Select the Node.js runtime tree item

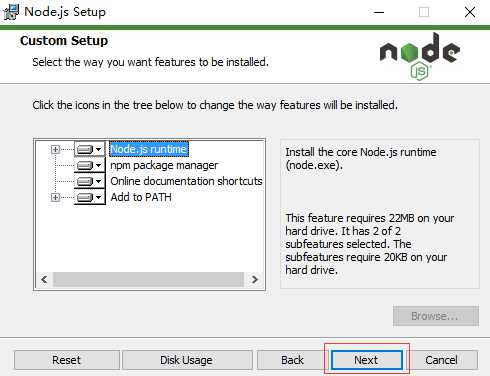pyautogui.click(x=149, y=149)
